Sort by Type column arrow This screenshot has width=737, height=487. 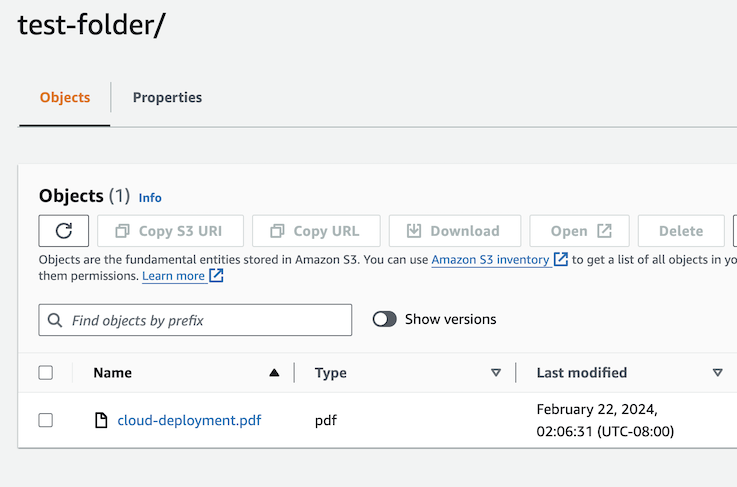(495, 373)
